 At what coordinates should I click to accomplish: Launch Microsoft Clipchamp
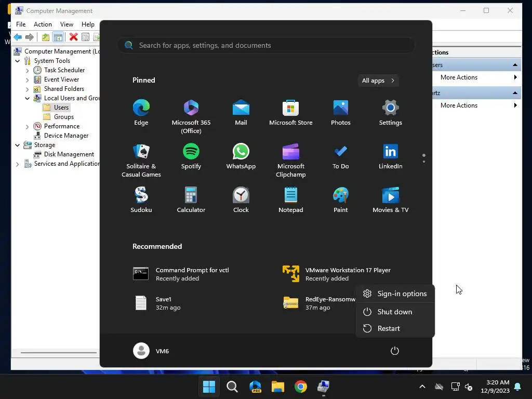pos(291,160)
